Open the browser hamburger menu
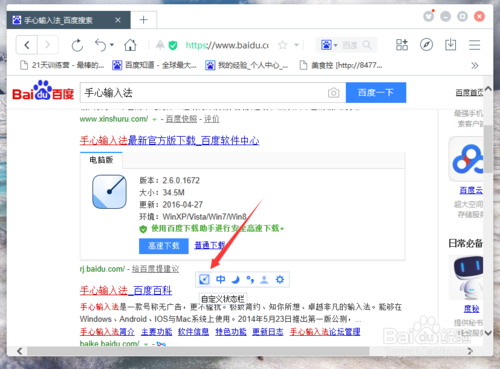The height and width of the screenshot is (369, 500). point(474,45)
